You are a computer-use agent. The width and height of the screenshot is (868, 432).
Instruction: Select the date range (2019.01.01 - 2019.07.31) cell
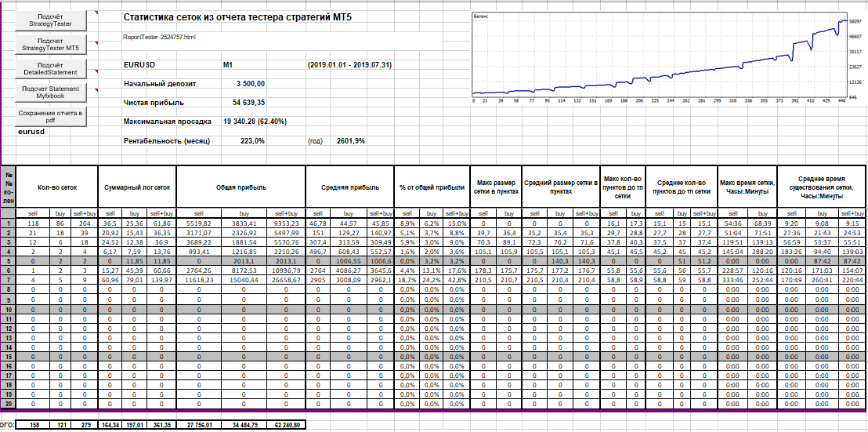[x=349, y=65]
